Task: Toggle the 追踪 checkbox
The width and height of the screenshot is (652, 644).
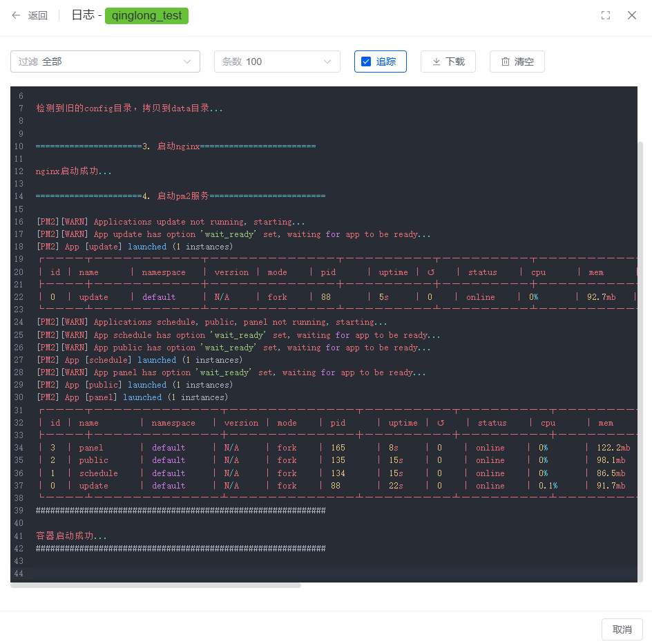Action: coord(366,61)
